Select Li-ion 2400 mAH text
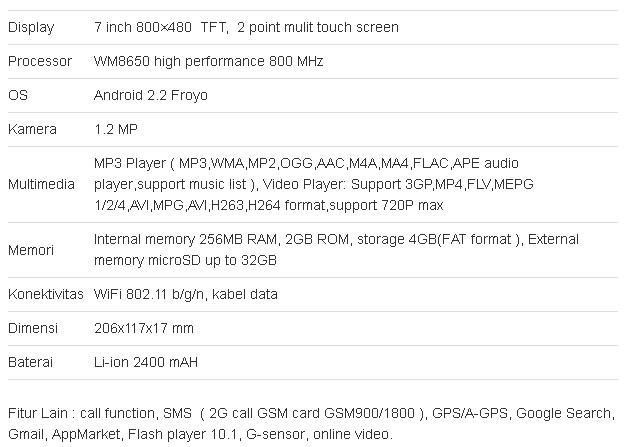The height and width of the screenshot is (447, 640). [146, 362]
